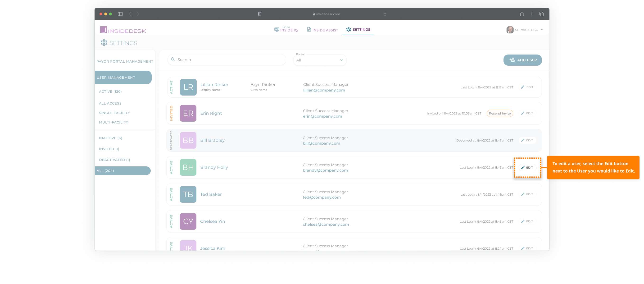Image resolution: width=644 pixels, height=284 pixels.
Task: Click the browser reload icon
Action: coord(385,14)
